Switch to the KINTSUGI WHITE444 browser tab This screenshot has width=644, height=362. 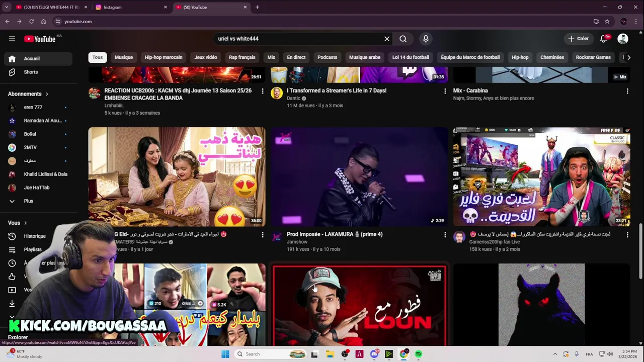point(51,7)
